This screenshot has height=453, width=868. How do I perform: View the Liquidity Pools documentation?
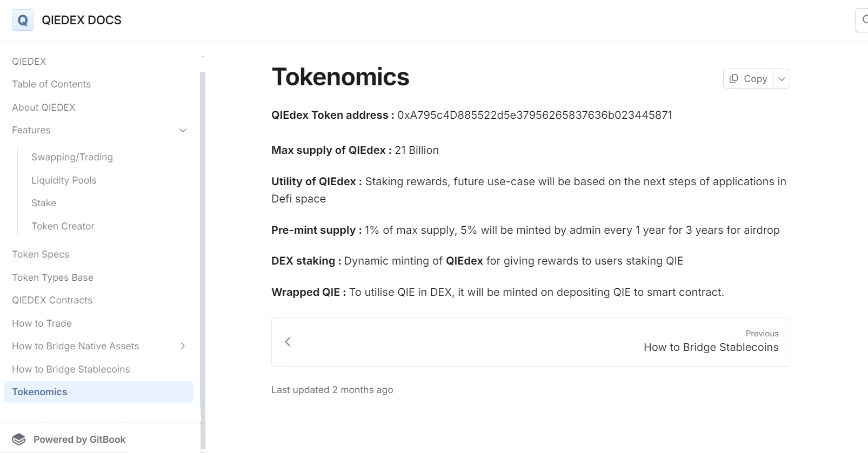(64, 180)
